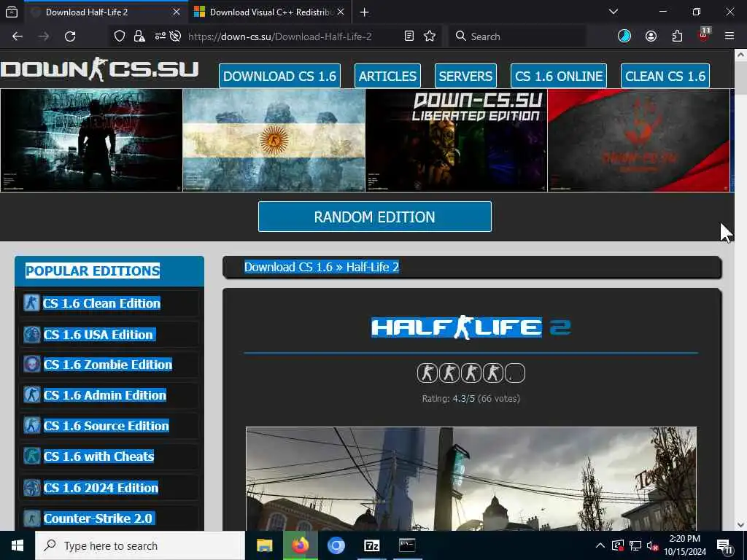Click the icon beside CS 1.6 Clean Edition
The width and height of the screenshot is (747, 560).
click(31, 303)
